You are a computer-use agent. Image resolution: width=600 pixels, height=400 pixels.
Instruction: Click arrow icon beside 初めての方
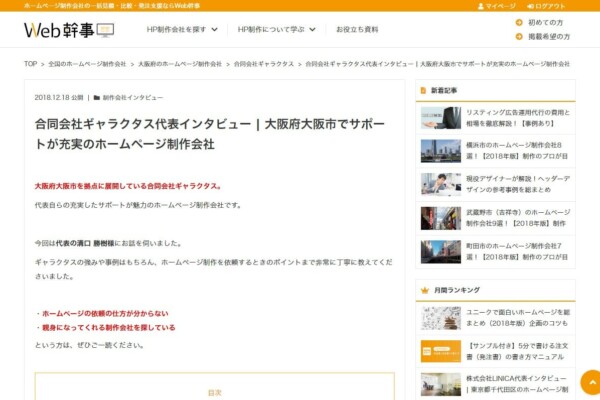(x=519, y=23)
